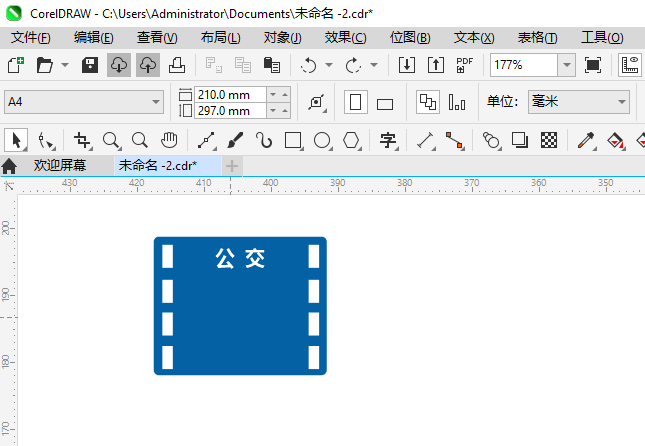Select the Ellipse tool
The image size is (645, 446).
coord(322,141)
